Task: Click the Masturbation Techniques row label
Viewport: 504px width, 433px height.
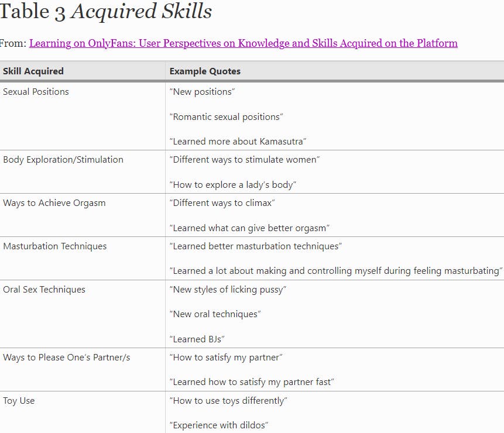Action: (x=55, y=246)
